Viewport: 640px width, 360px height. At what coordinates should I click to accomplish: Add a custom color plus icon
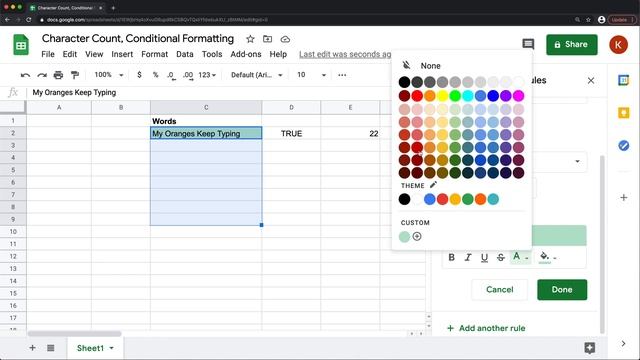[x=417, y=236]
